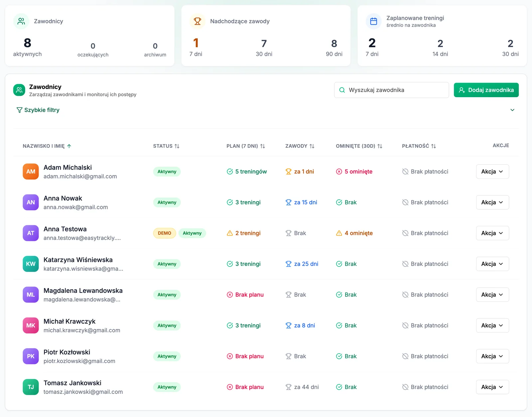Screen dimensions: 532x417
Task: Expand Szybkie filtry with the chevron arrow
Action: pyautogui.click(x=512, y=110)
